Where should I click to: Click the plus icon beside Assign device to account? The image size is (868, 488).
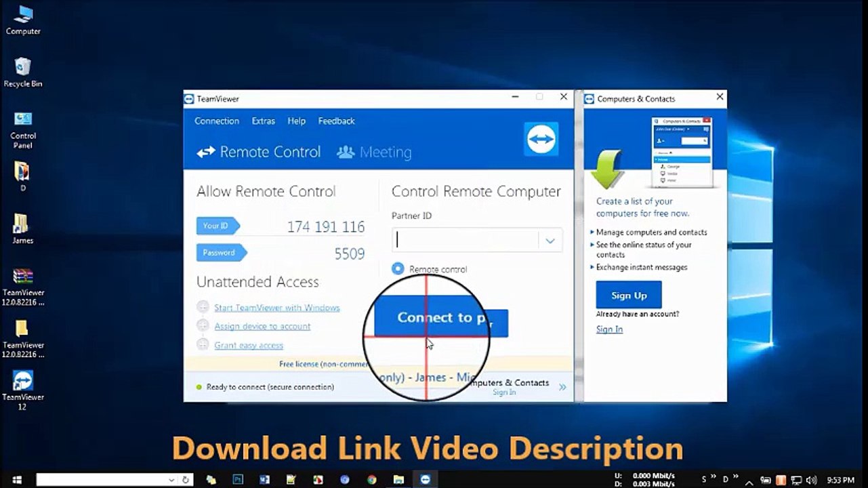[203, 326]
